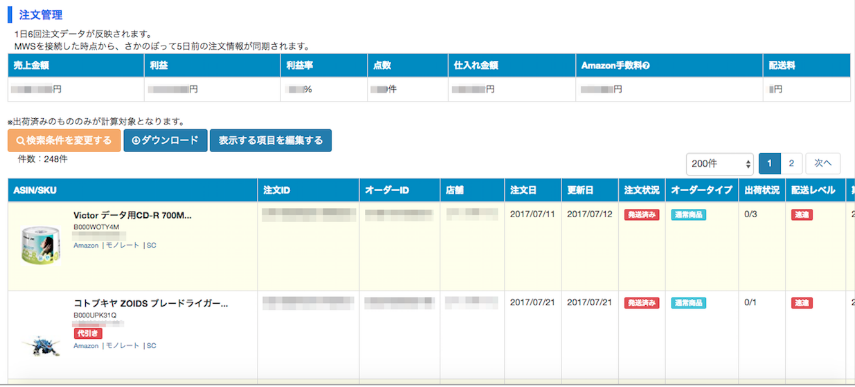The height and width of the screenshot is (387, 855).
Task: Click update date 2017/07/12
Action: [x=589, y=214]
